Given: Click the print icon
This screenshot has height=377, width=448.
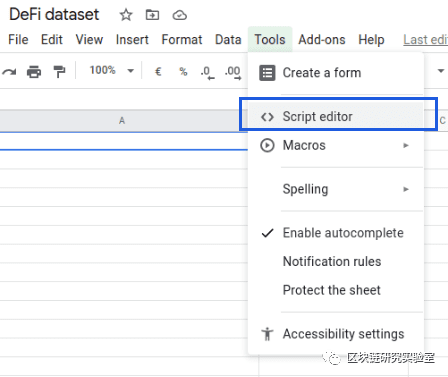Looking at the screenshot, I should [x=34, y=71].
